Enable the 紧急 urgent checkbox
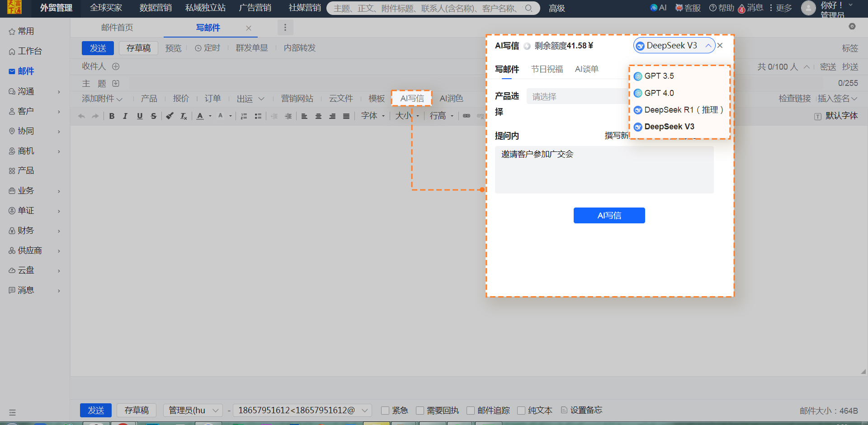 [385, 411]
